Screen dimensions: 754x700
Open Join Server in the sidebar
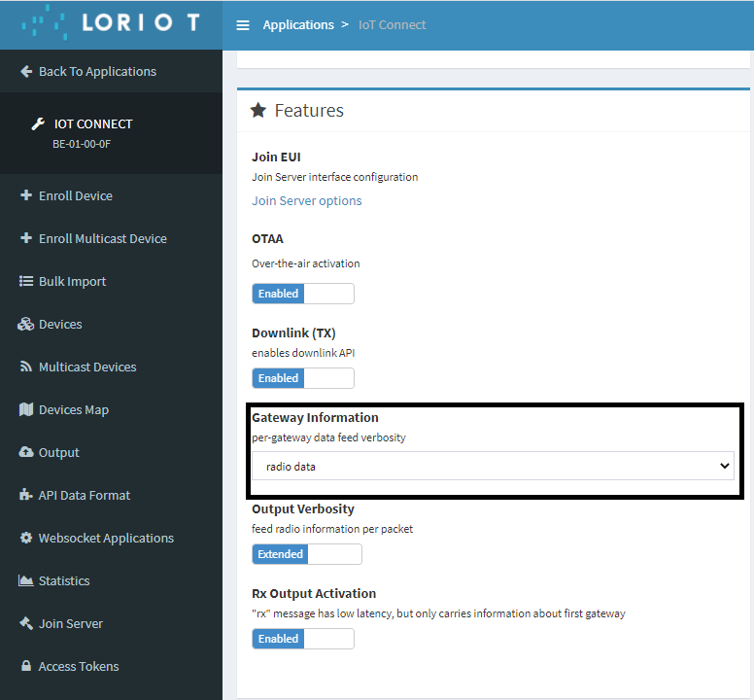pos(111,624)
